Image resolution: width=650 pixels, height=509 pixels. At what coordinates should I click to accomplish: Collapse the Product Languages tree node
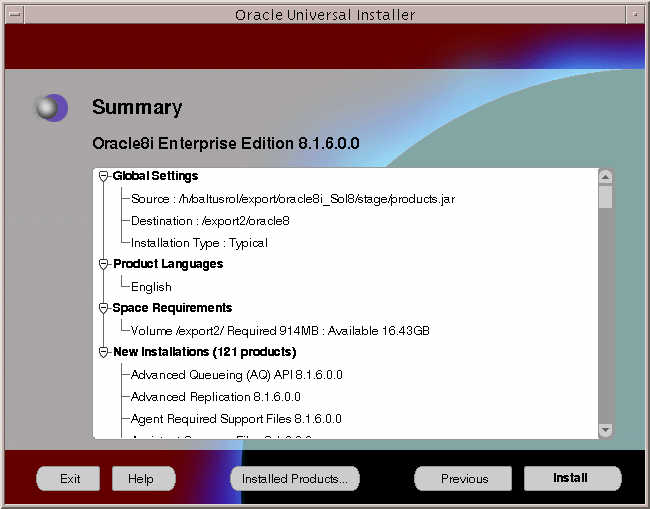click(x=103, y=264)
